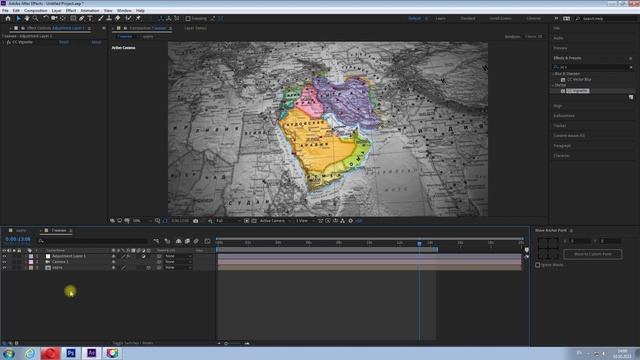Select the Selection arrow tool

18,18
